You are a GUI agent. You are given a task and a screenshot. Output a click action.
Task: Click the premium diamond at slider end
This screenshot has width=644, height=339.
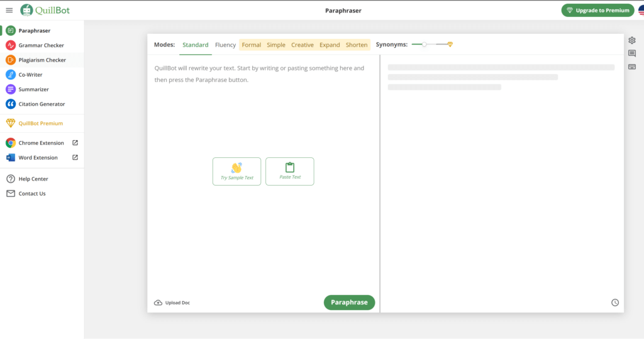450,45
